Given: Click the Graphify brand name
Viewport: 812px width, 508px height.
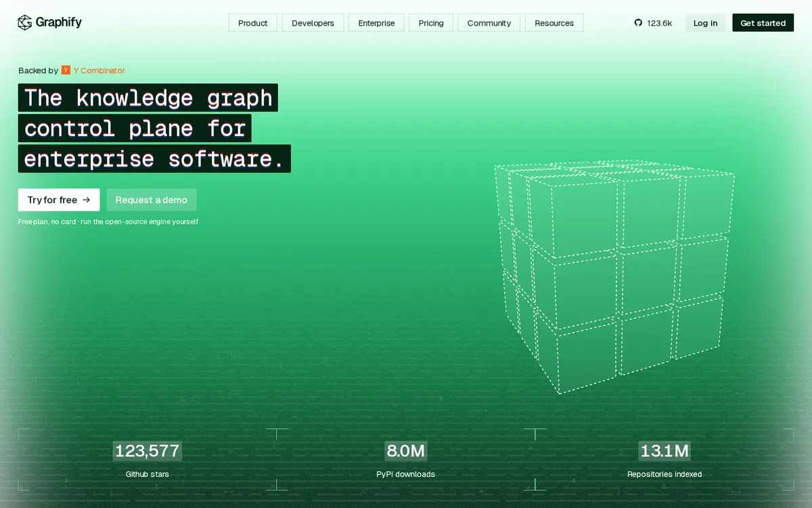Looking at the screenshot, I should [x=59, y=22].
